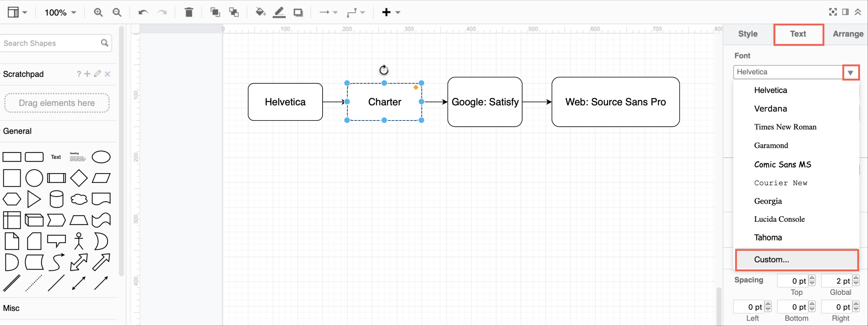This screenshot has height=326, width=868.
Task: Select the callout speech bubble shape
Action: pos(56,241)
